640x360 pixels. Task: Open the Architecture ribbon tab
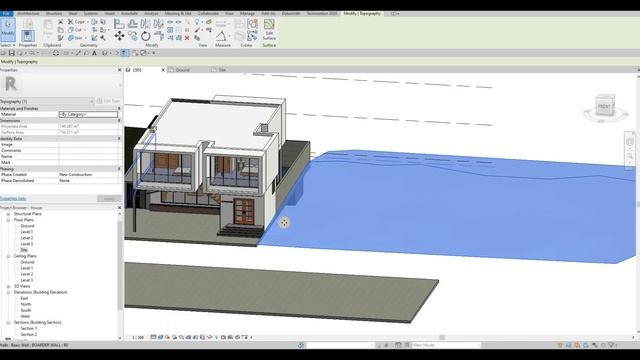[28, 13]
